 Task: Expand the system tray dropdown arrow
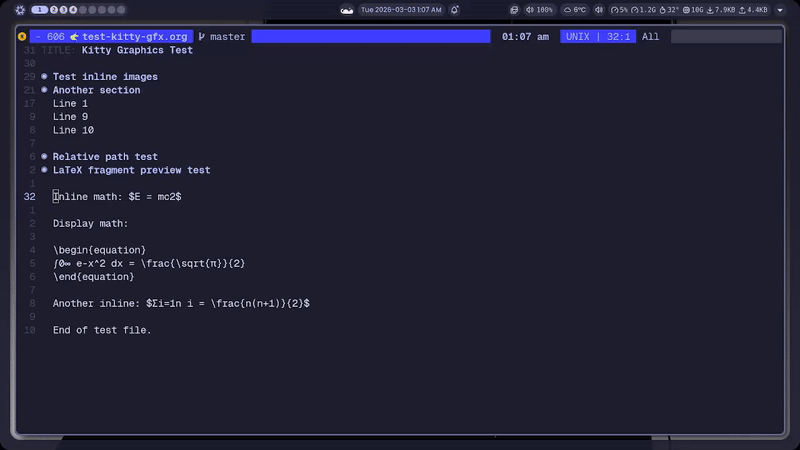tap(780, 10)
